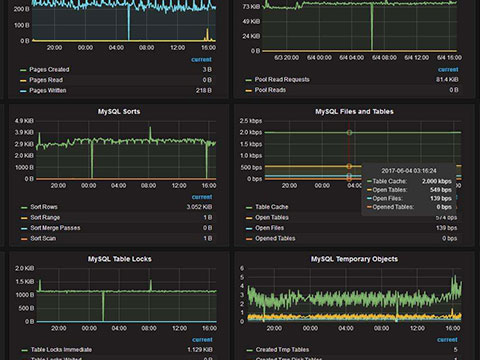Click the 1.129 KiB Table Locks Immediate value
Screen dimensions: 480x360
pos(200,350)
